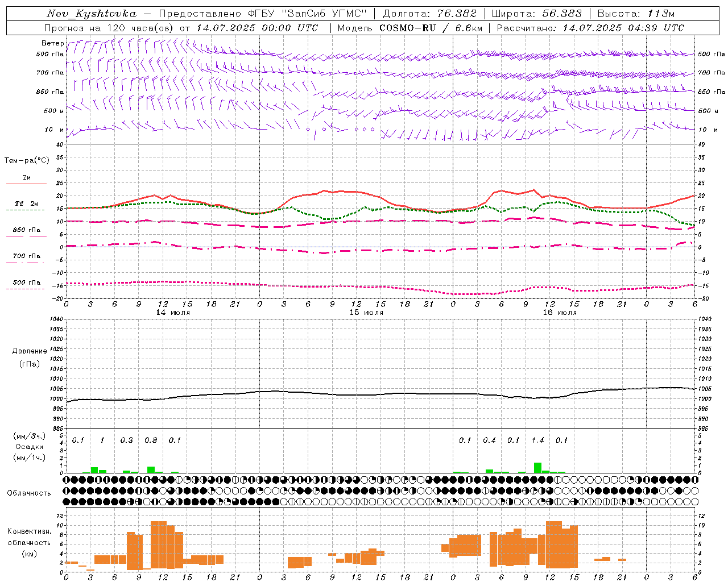Click the left 700 гПа wind level label

[x=50, y=73]
